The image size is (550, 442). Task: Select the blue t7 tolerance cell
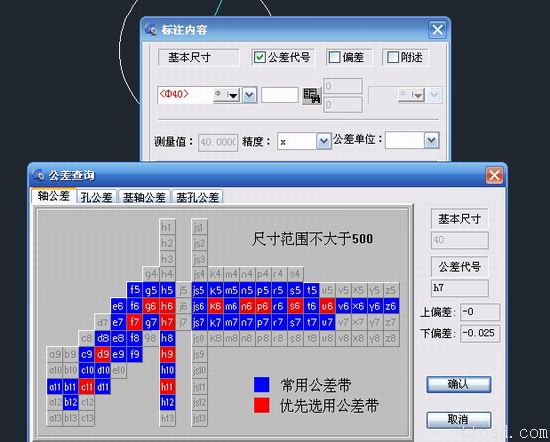pos(311,322)
